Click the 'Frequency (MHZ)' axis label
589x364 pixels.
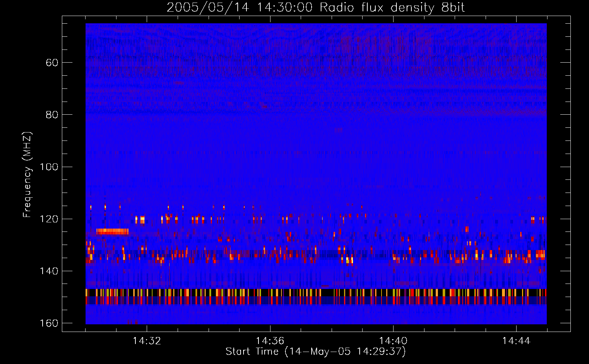(27, 175)
